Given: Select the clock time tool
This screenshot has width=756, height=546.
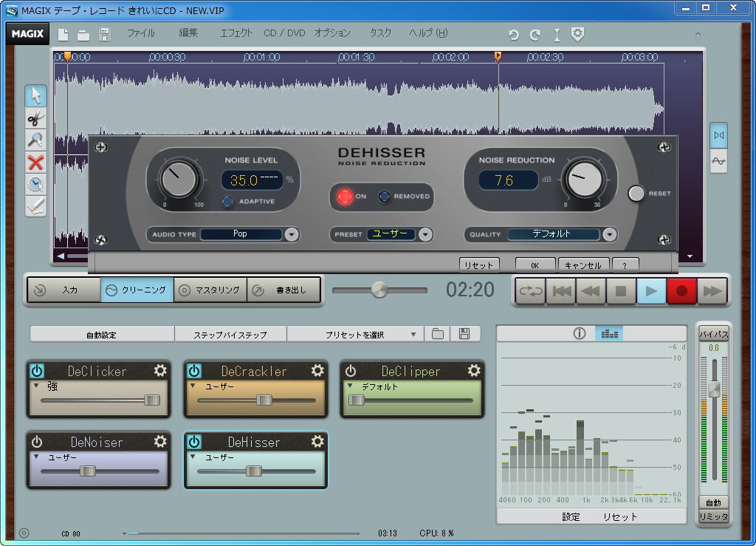Looking at the screenshot, I should coord(36,184).
